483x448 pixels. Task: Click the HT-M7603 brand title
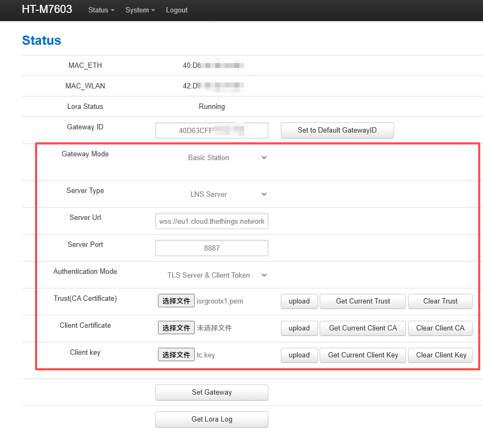(x=47, y=9)
